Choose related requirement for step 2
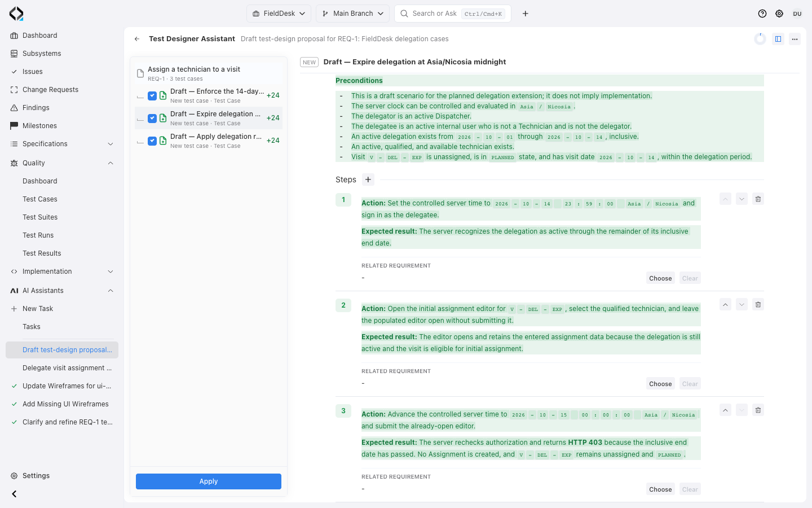The height and width of the screenshot is (508, 812). [660, 384]
